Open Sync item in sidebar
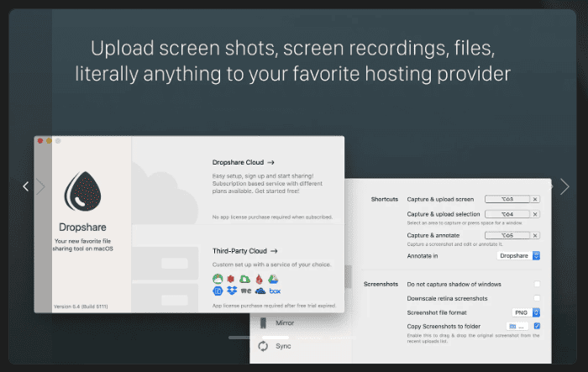Image resolution: width=588 pixels, height=372 pixels. coord(283,346)
